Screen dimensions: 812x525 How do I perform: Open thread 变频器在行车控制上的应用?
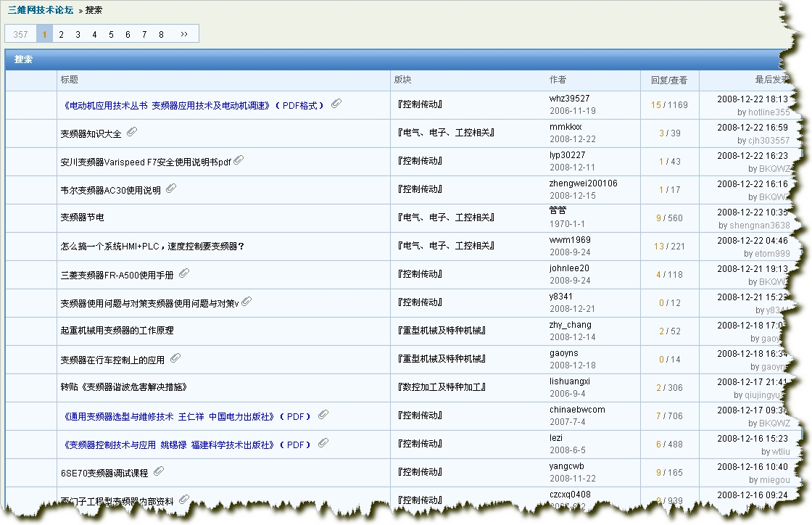113,360
